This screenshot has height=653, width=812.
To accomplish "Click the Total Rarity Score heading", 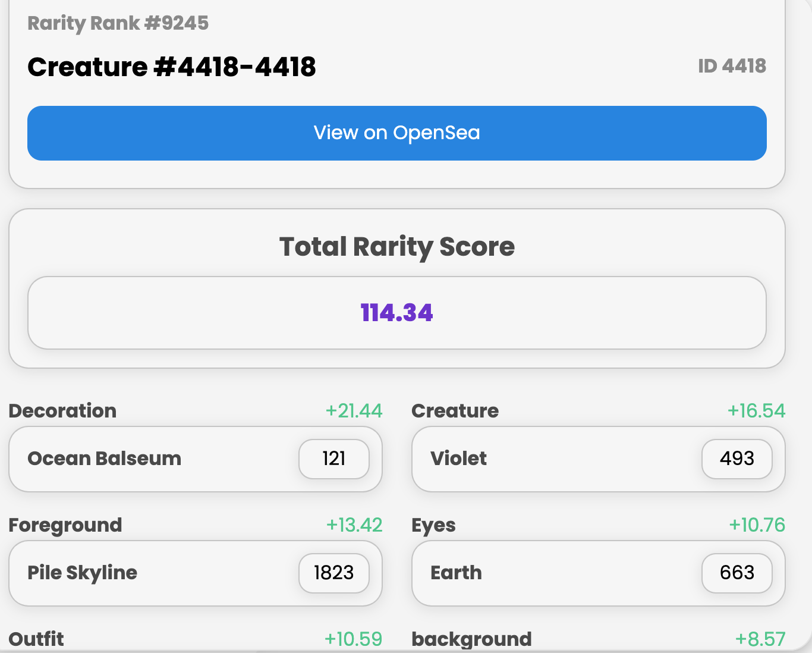I will (397, 247).
